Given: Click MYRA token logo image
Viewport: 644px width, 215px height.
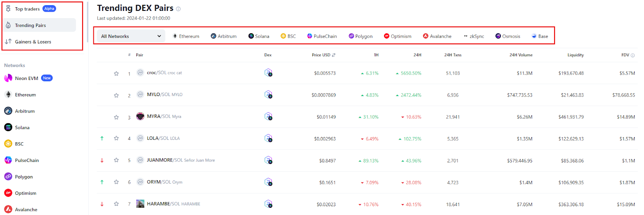Looking at the screenshot, I should (140, 116).
